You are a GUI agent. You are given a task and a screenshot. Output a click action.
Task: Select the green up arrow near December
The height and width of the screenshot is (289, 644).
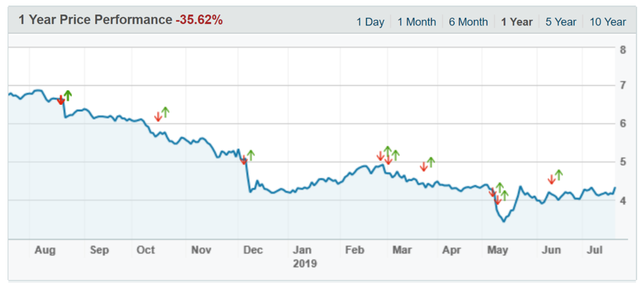point(250,155)
